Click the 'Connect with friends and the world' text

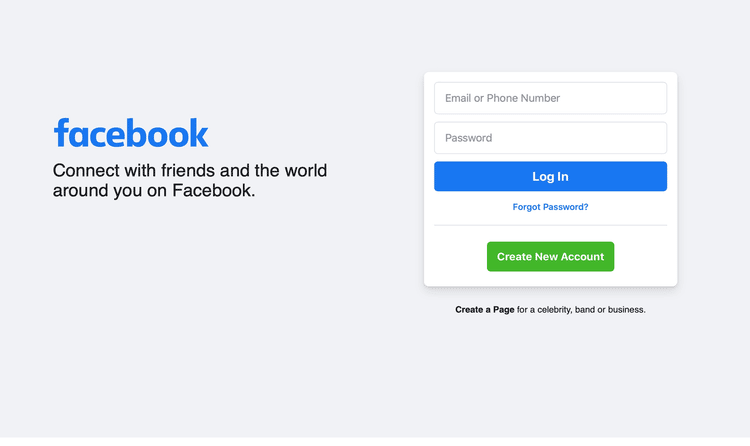point(190,171)
